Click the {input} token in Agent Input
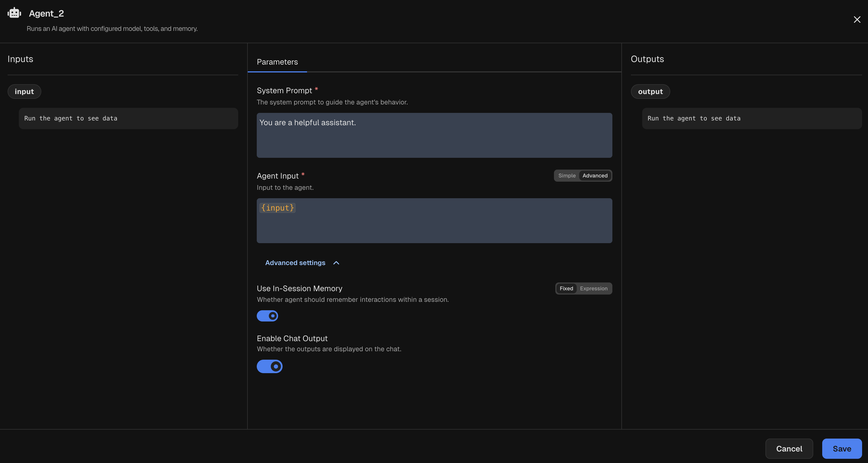This screenshot has height=463, width=868. 277,208
